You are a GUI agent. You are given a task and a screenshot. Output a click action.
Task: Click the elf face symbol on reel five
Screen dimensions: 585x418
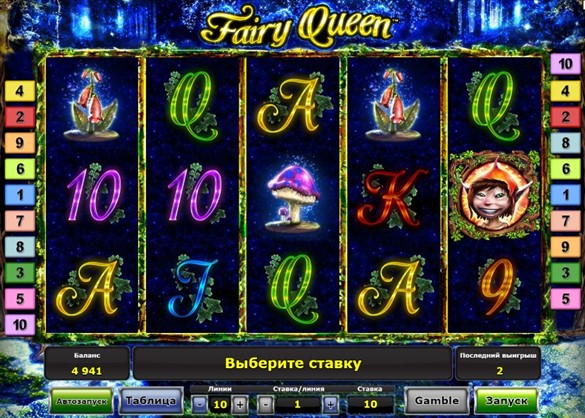(494, 195)
